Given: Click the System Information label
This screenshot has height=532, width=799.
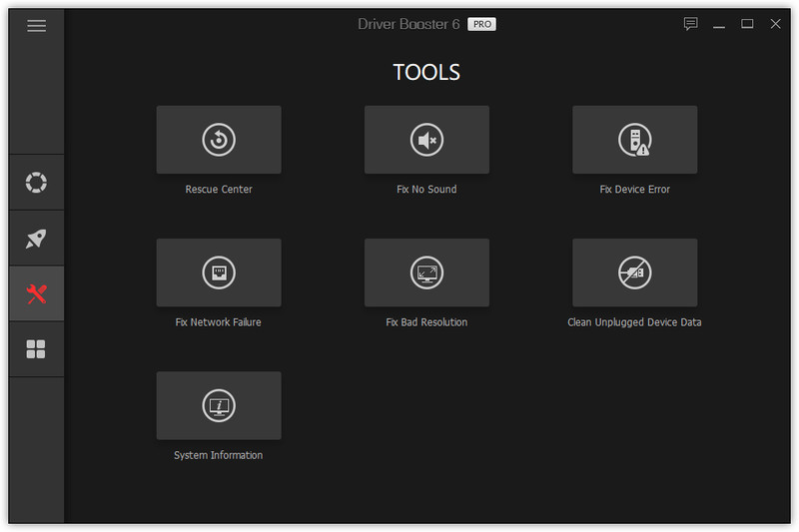Looking at the screenshot, I should click(218, 455).
